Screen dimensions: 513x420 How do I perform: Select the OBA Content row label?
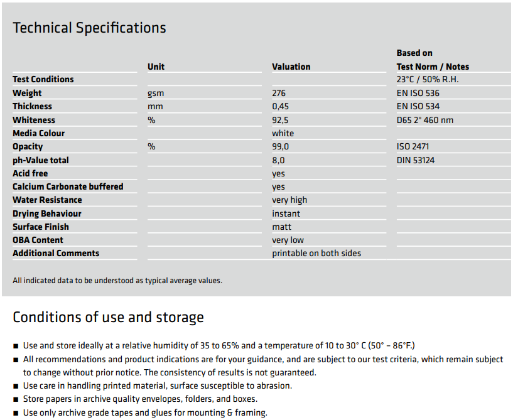tap(38, 240)
